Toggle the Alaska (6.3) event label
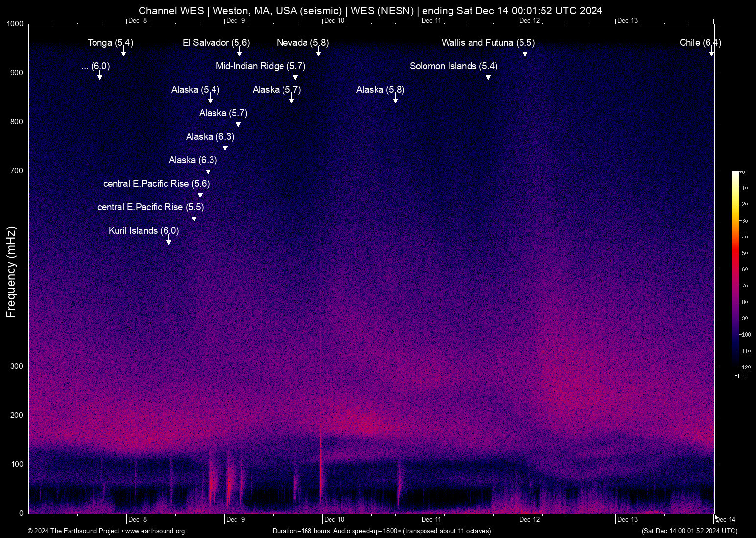 tap(210, 137)
